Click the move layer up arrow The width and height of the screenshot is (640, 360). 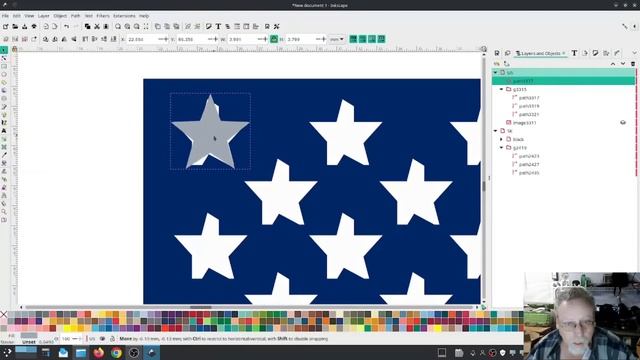pos(613,64)
